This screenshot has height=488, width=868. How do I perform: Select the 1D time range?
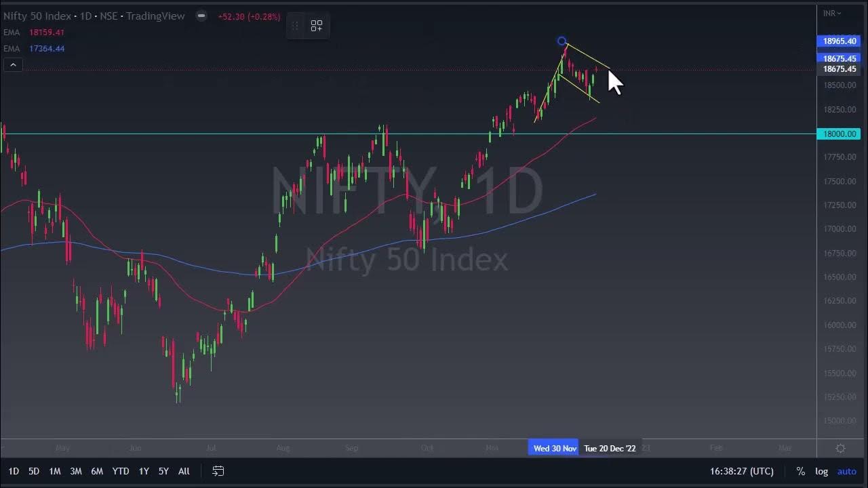click(x=14, y=471)
